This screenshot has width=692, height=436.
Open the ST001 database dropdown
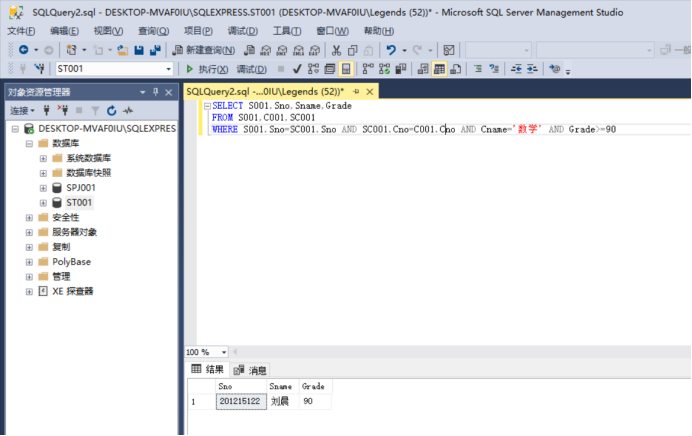pos(169,69)
